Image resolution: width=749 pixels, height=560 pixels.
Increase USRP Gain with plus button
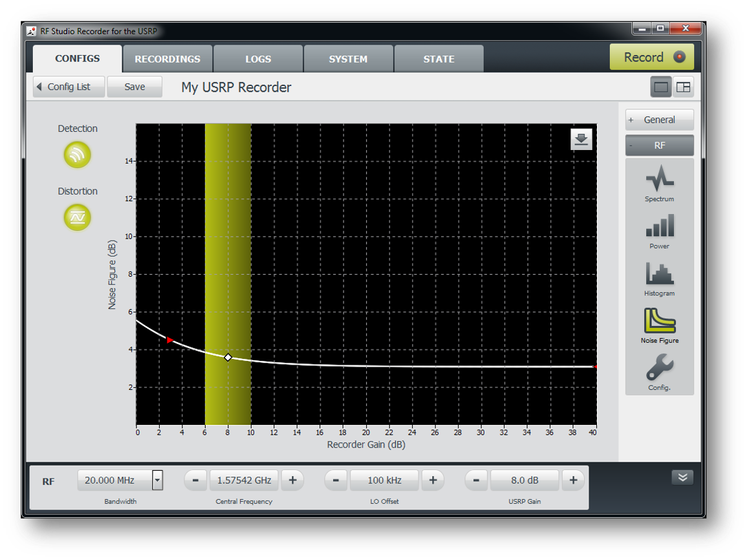[573, 480]
